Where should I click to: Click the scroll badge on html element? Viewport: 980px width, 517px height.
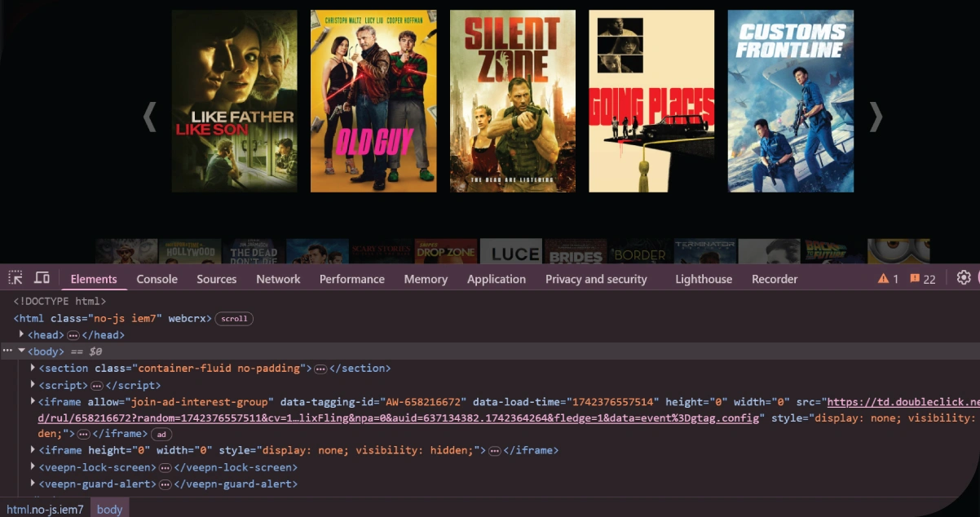234,319
